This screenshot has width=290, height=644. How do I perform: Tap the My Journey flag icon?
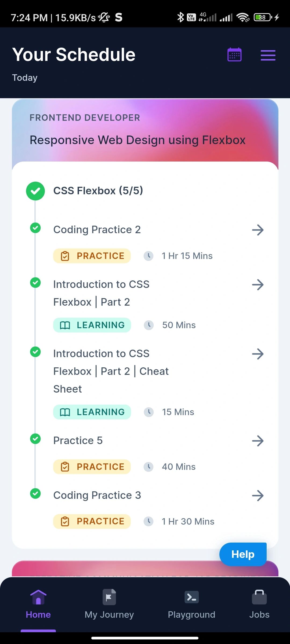point(109,597)
